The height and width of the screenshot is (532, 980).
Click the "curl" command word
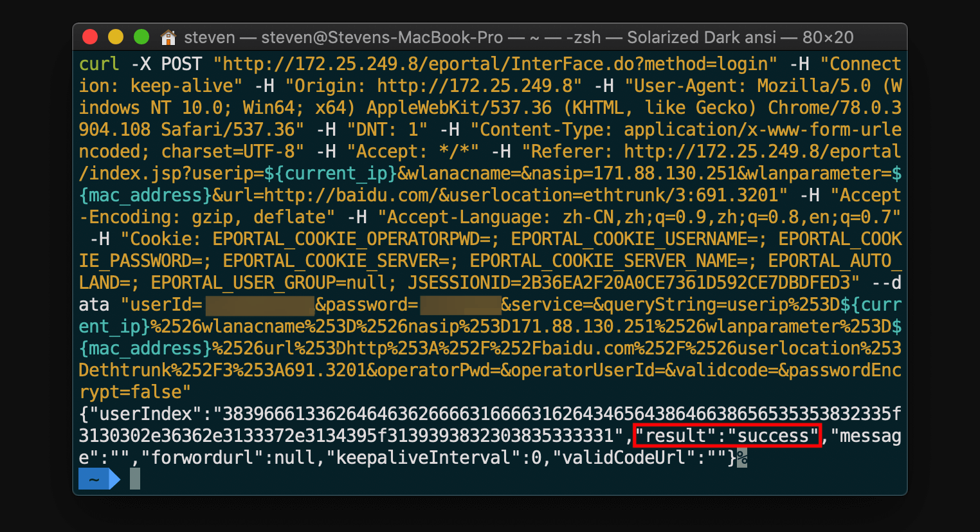99,64
